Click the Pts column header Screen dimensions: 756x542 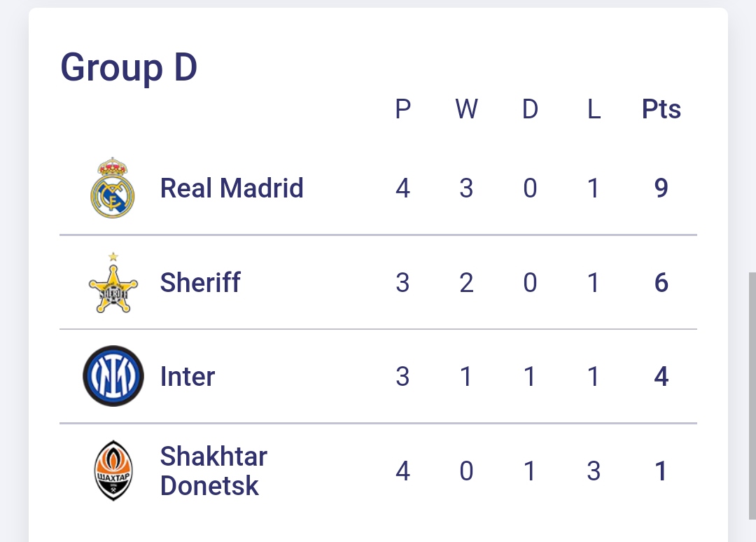[x=661, y=109]
